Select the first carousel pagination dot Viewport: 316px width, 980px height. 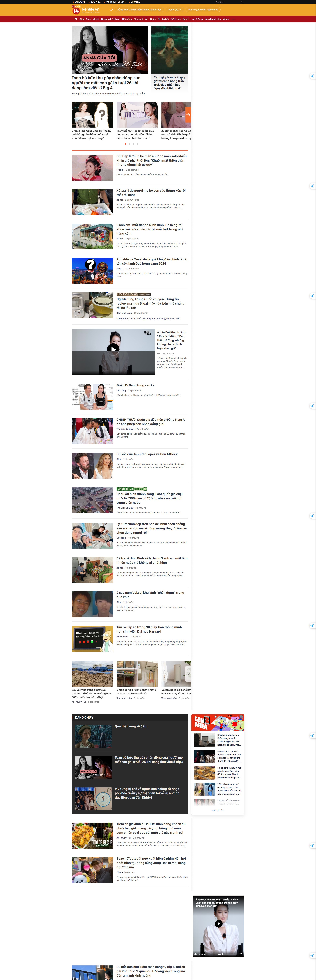(x=125, y=144)
